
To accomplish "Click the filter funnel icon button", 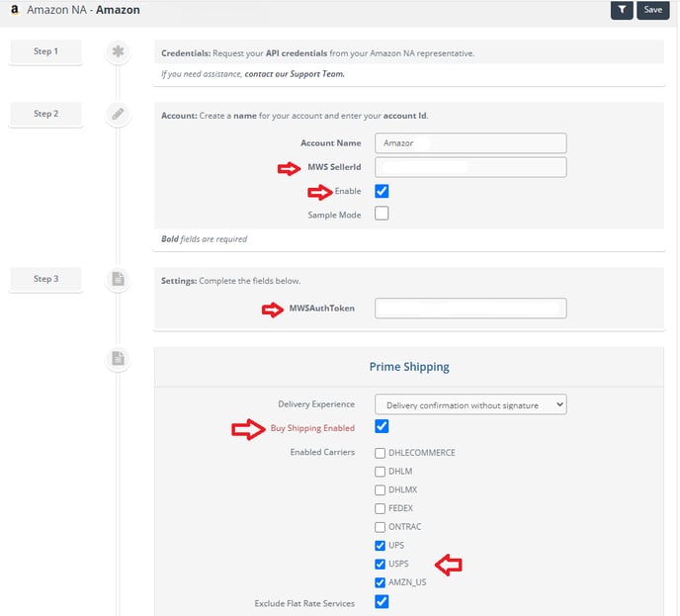I will click(x=622, y=10).
